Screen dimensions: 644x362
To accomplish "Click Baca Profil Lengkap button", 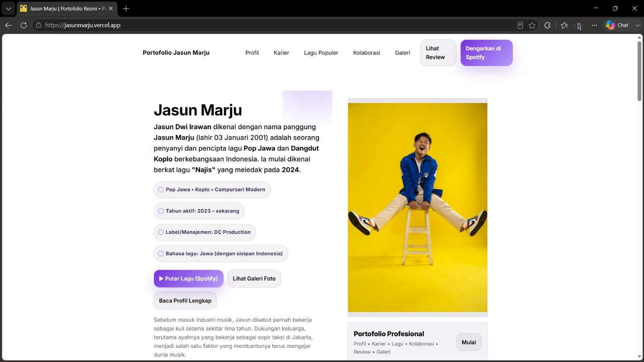I will (x=185, y=301).
